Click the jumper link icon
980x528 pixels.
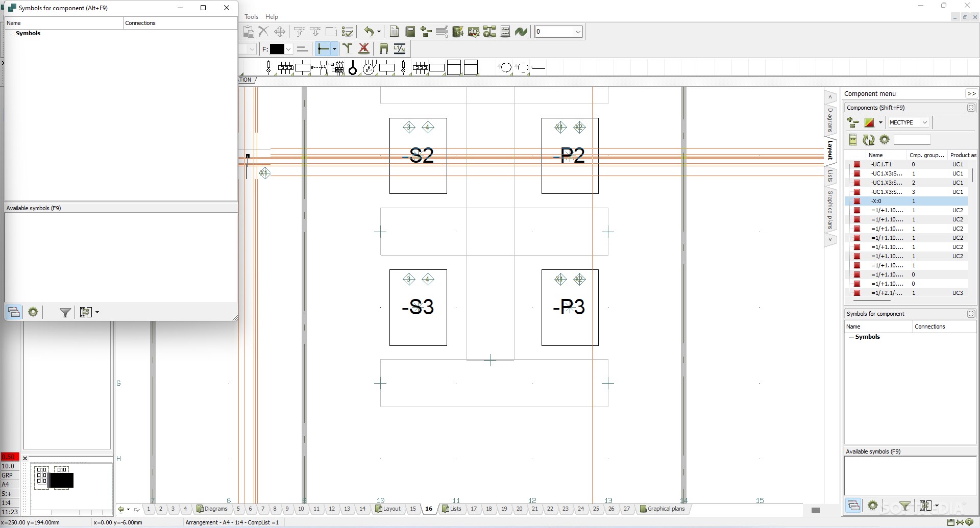tap(384, 49)
